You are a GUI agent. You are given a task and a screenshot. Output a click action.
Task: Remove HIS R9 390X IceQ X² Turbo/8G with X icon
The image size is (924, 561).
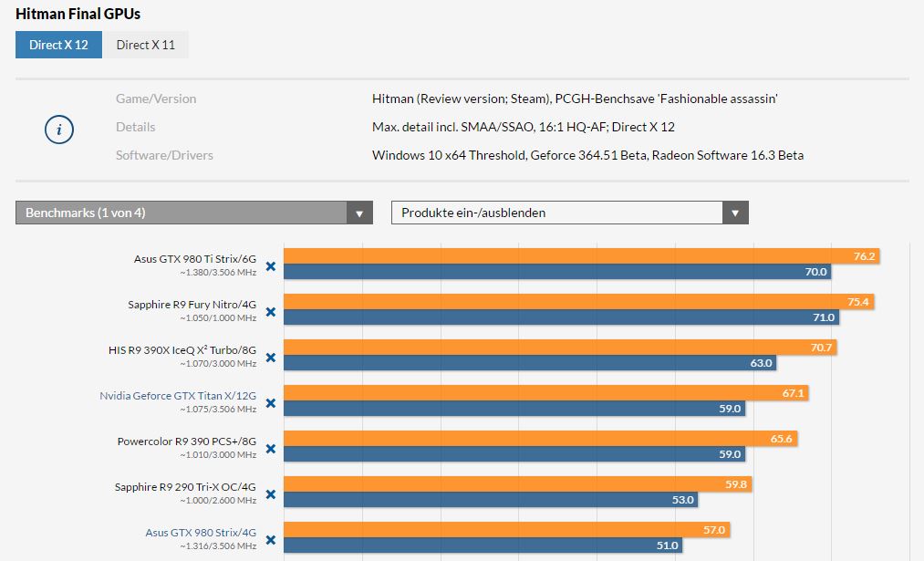click(x=271, y=358)
